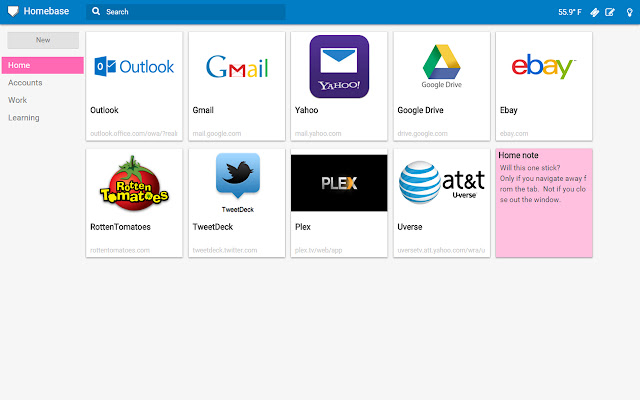Open the Rotten Tomatoes tomato logo

(x=134, y=183)
